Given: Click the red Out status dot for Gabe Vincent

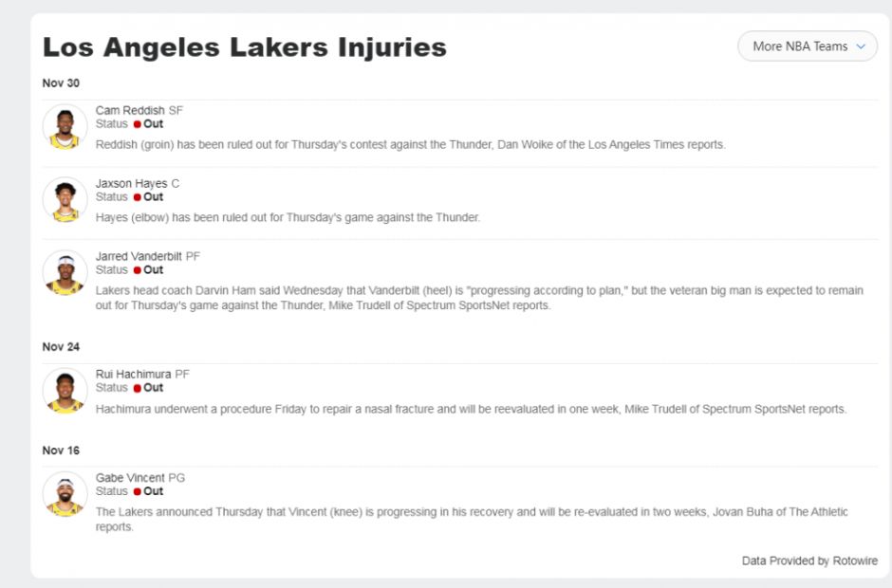Looking at the screenshot, I should point(137,491).
